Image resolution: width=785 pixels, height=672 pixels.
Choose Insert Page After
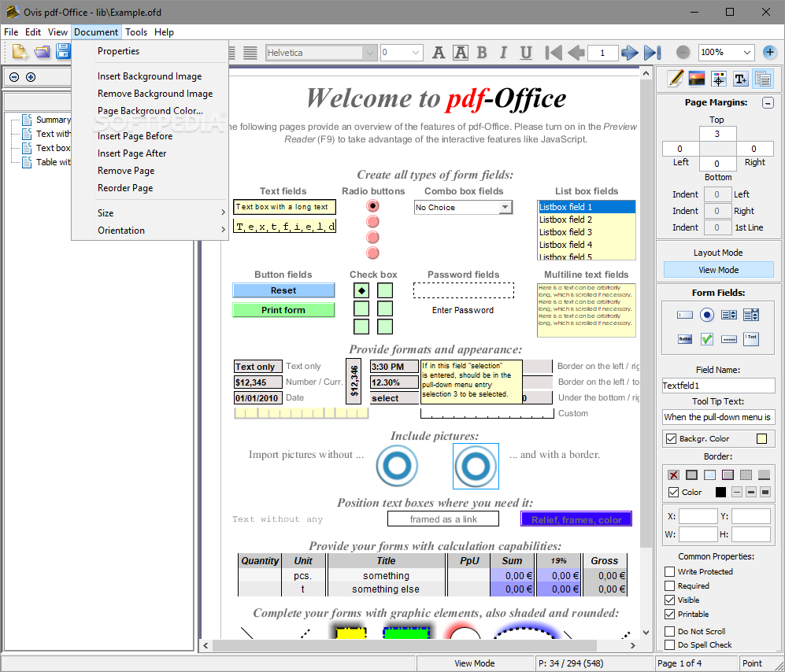[150, 153]
